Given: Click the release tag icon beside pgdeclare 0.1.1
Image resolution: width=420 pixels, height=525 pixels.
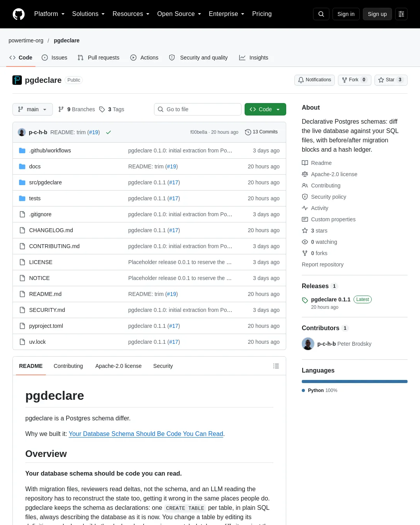Looking at the screenshot, I should click(305, 300).
